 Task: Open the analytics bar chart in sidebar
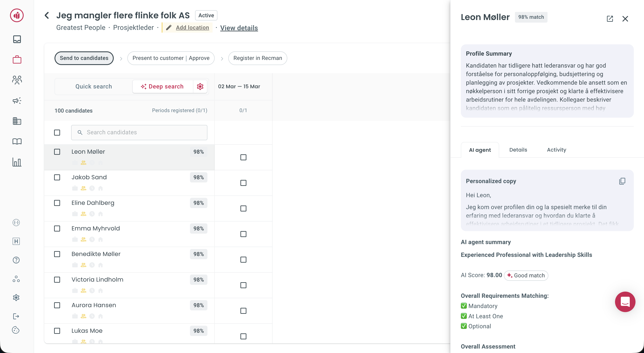coord(16,162)
